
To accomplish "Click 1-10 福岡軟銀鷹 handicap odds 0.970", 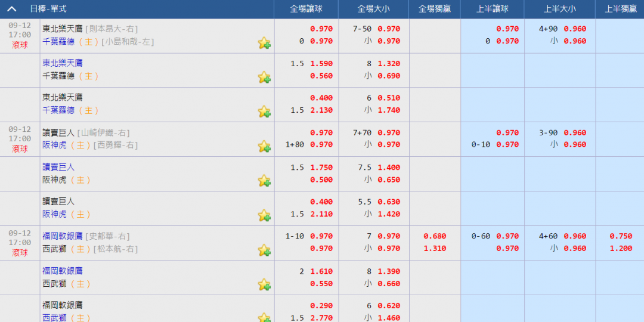I will [x=321, y=236].
